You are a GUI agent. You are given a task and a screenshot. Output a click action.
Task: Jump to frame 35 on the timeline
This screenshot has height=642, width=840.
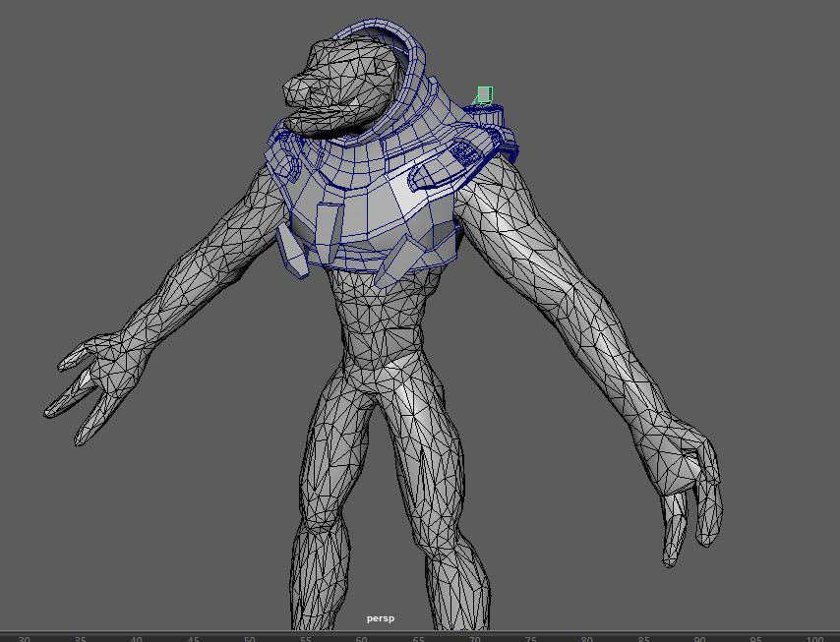coord(81,638)
